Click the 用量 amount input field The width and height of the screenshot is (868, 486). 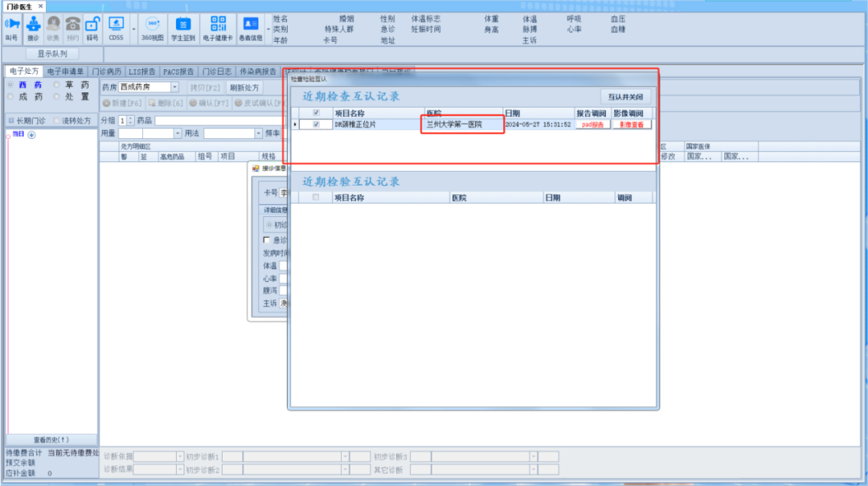coord(131,133)
